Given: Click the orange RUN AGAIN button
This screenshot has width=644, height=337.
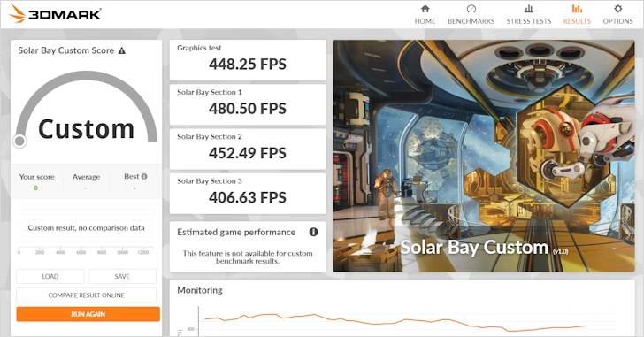Looking at the screenshot, I should pos(88,314).
